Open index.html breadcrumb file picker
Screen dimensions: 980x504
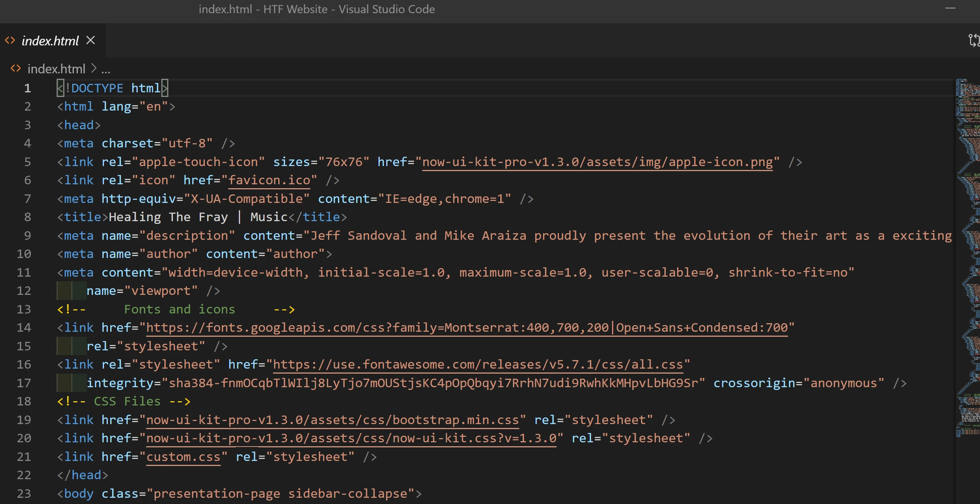click(x=56, y=69)
